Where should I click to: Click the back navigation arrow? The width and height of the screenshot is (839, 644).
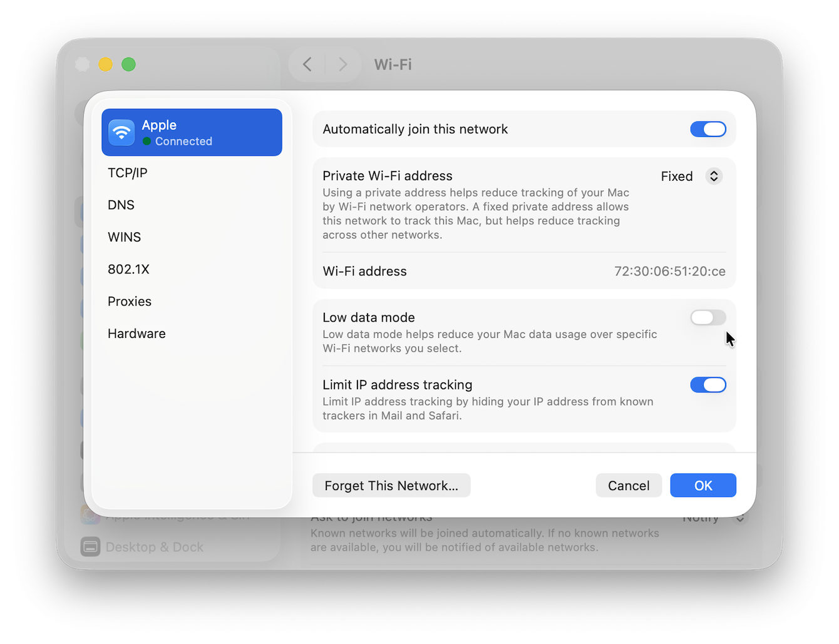[307, 64]
